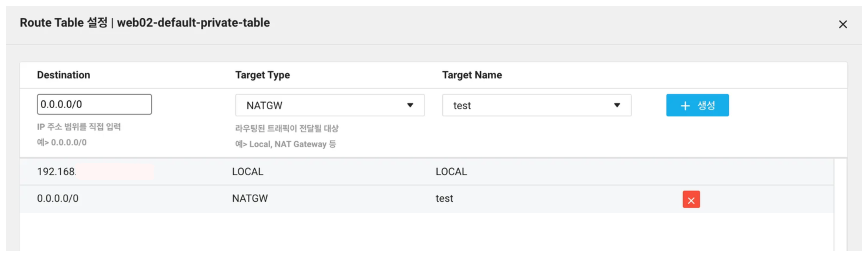The width and height of the screenshot is (868, 257).
Task: Click the dialog title web02-default-private-table
Action: pos(193,23)
